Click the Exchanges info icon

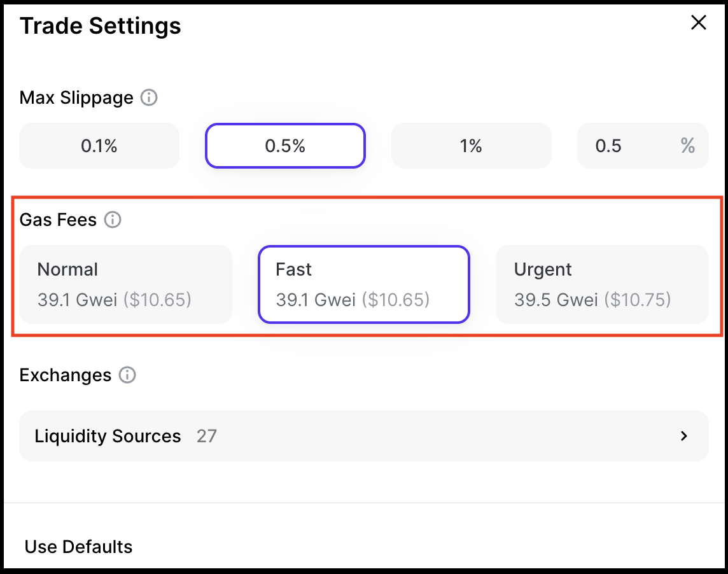[x=127, y=375]
